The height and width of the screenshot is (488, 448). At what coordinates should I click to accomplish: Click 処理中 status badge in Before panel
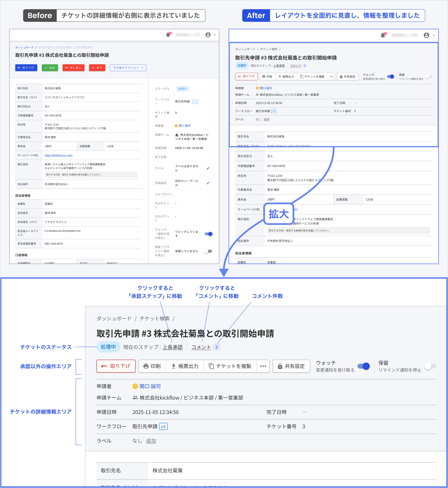pos(182,89)
